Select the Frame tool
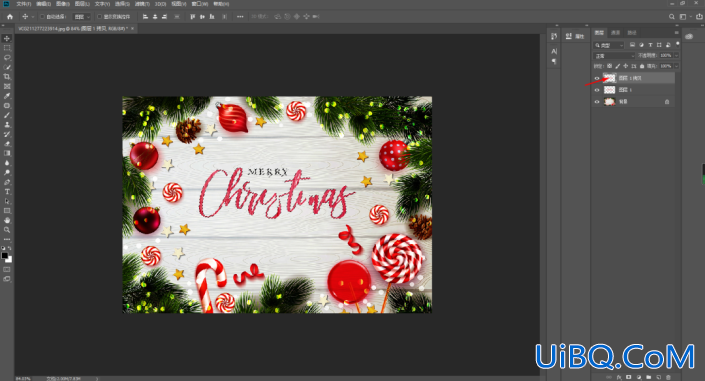Viewport: 705px width, 381px height. [x=7, y=86]
